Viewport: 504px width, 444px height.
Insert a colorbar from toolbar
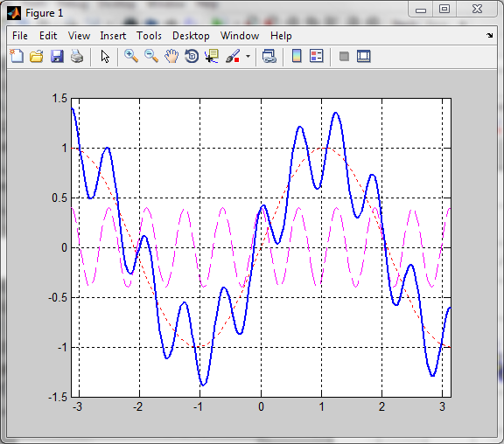point(297,56)
